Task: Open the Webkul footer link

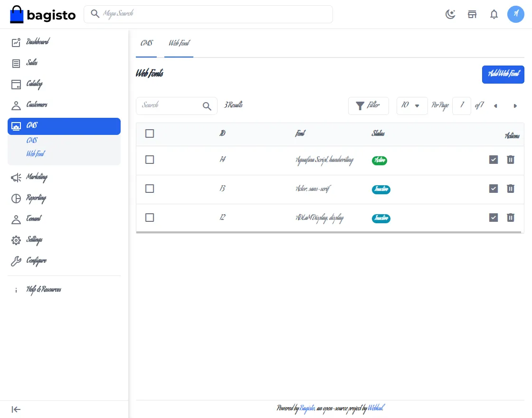Action: [376, 408]
